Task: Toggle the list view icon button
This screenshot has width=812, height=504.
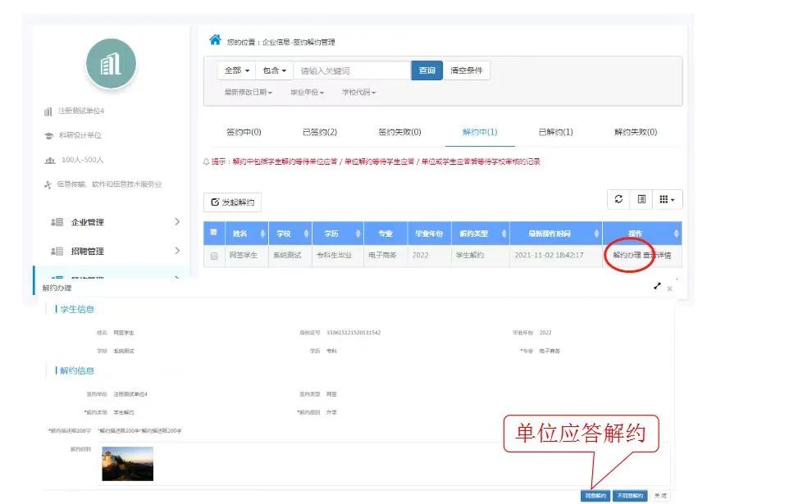Action: tap(642, 199)
